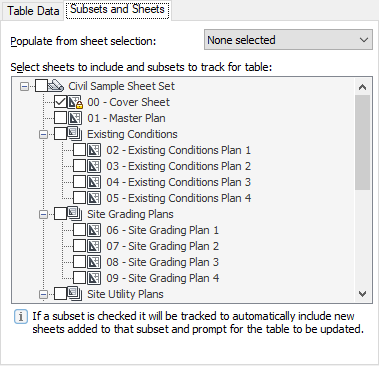Collapse the Site Grading Plans subset node
The height and width of the screenshot is (366, 379).
[43, 215]
